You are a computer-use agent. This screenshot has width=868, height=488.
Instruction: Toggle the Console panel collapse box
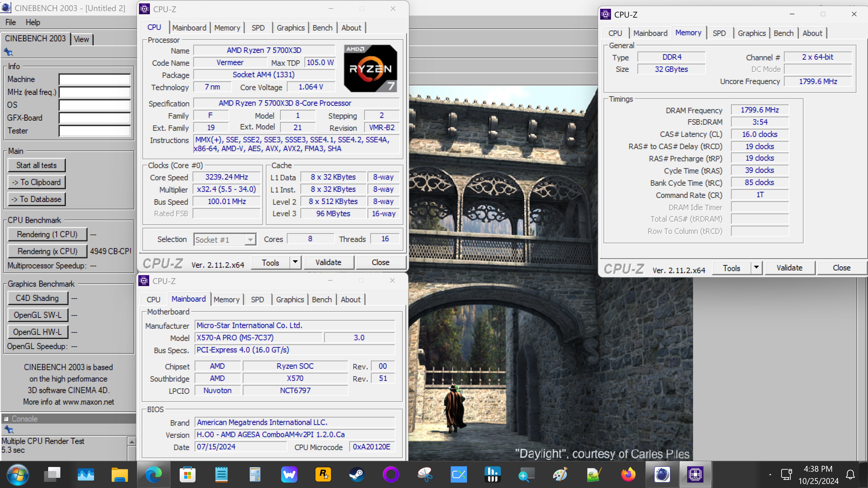click(x=6, y=419)
